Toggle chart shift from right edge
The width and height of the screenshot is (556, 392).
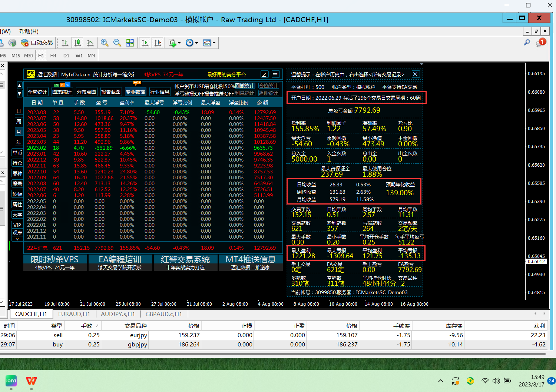click(x=158, y=43)
